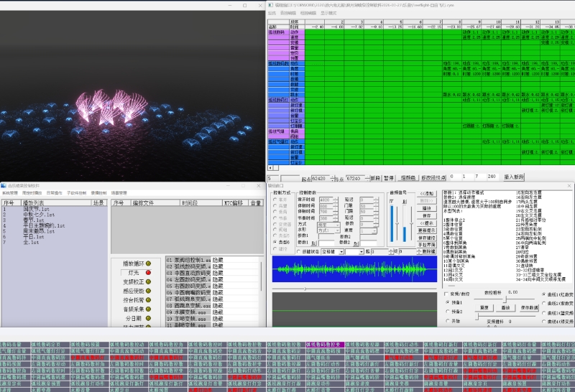Click the 音频采集 indicator light
Screen dimensions: 575x392
pos(148,309)
